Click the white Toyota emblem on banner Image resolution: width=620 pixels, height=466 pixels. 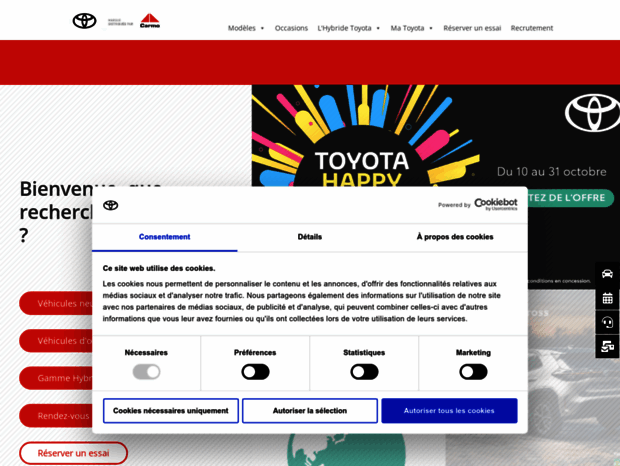[592, 113]
